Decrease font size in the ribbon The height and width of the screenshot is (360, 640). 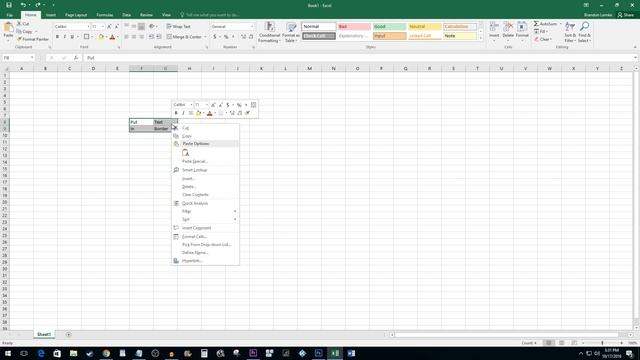(x=116, y=27)
